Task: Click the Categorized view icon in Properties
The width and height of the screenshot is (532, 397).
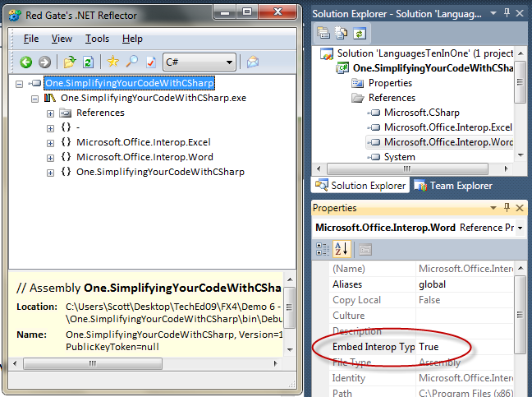Action: pyautogui.click(x=323, y=249)
